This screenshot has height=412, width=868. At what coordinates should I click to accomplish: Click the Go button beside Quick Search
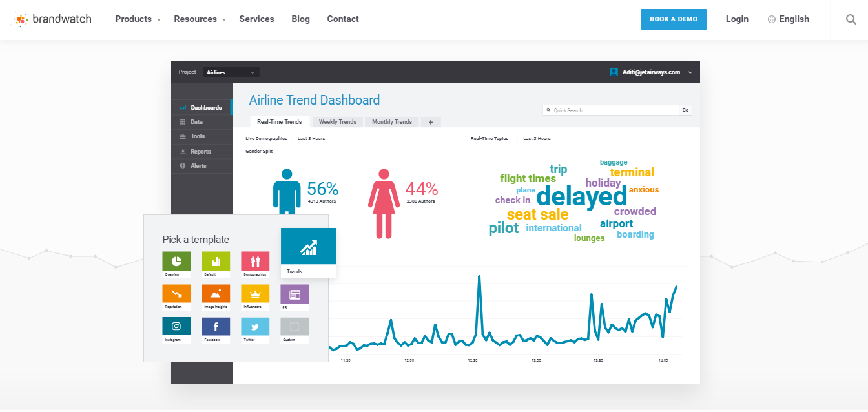pyautogui.click(x=686, y=110)
